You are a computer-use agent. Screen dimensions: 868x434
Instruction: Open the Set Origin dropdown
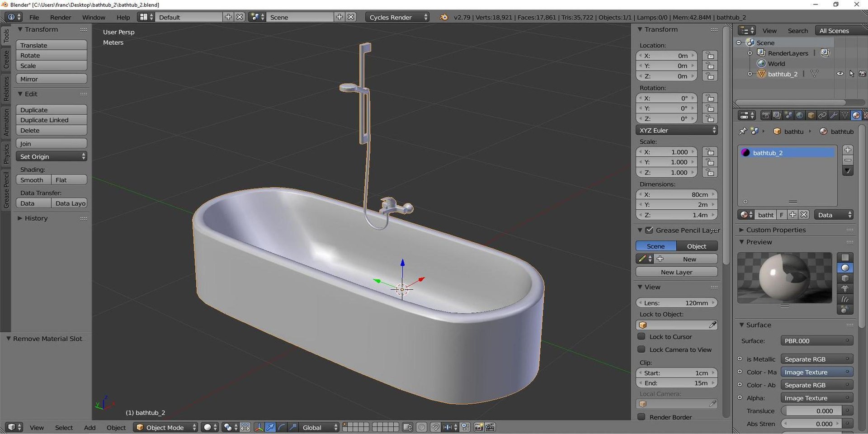tap(52, 156)
